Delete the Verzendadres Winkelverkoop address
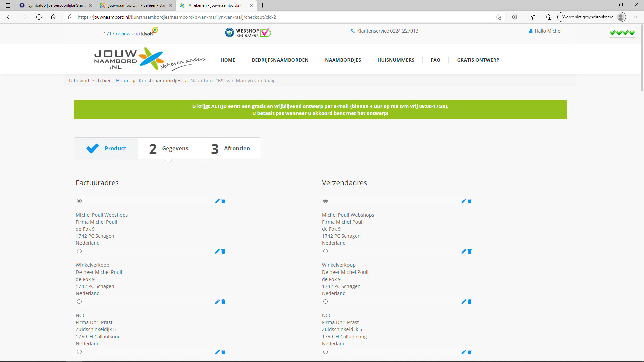This screenshot has height=362, width=644. click(470, 251)
